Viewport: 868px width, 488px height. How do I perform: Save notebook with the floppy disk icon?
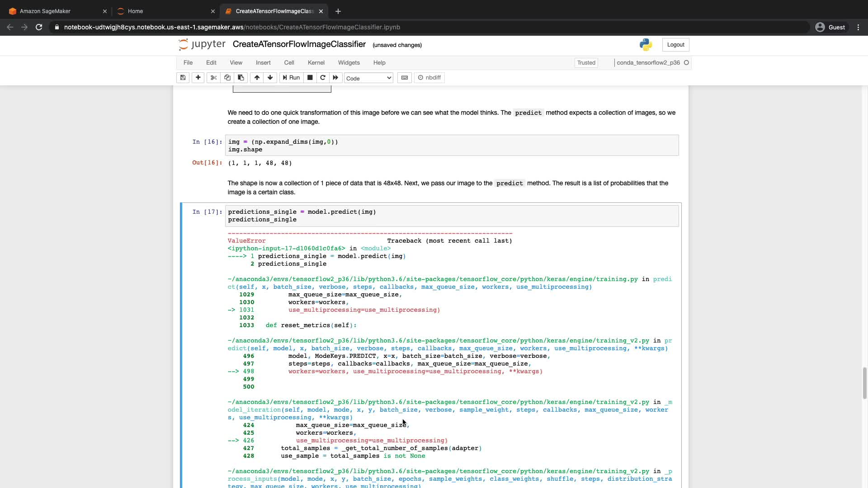point(183,78)
